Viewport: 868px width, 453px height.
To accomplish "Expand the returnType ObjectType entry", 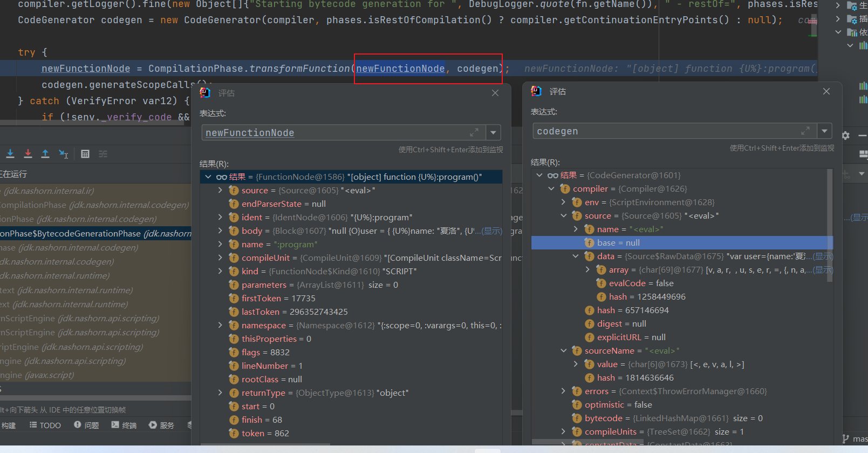I will point(220,393).
